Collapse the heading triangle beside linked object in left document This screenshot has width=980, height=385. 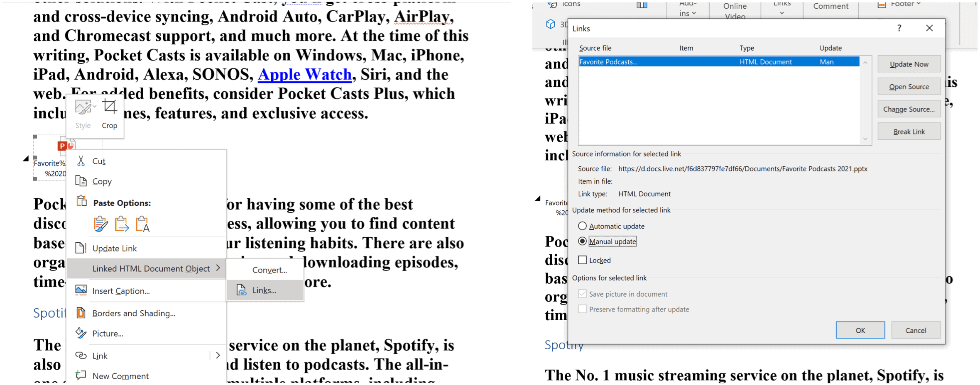tap(26, 158)
